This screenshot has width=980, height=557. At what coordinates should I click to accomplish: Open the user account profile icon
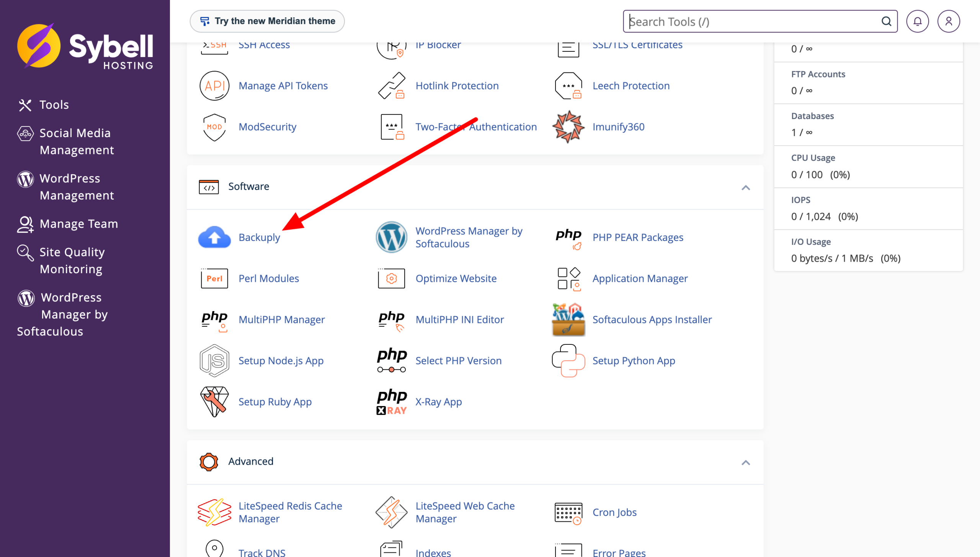pos(949,21)
